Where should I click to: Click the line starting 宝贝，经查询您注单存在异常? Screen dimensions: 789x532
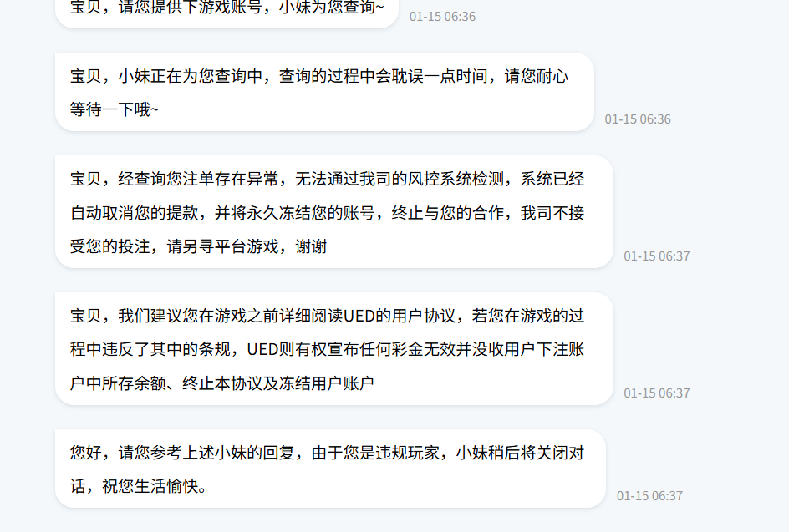coord(327,179)
